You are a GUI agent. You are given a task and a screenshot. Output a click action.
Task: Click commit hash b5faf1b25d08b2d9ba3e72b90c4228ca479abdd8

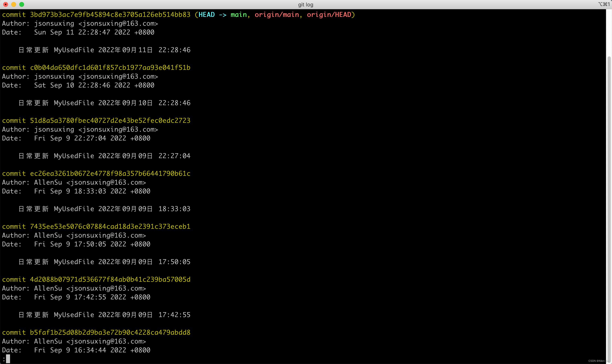pos(110,333)
